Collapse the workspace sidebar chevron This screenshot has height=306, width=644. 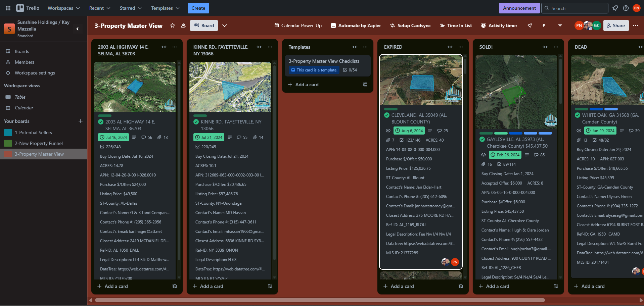coord(78,29)
